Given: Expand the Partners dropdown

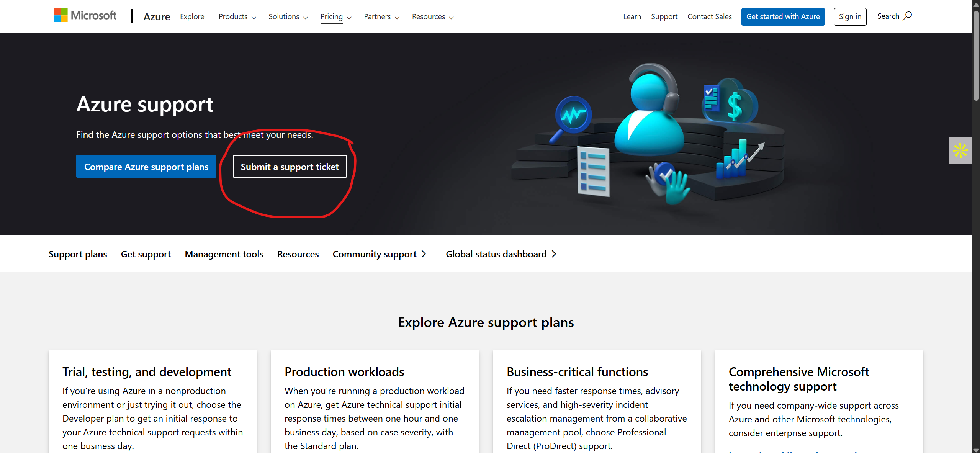Looking at the screenshot, I should 382,16.
